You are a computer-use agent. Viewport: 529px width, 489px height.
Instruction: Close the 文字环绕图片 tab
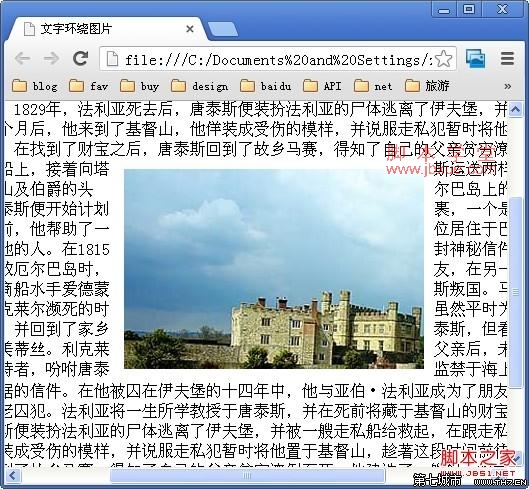190,29
